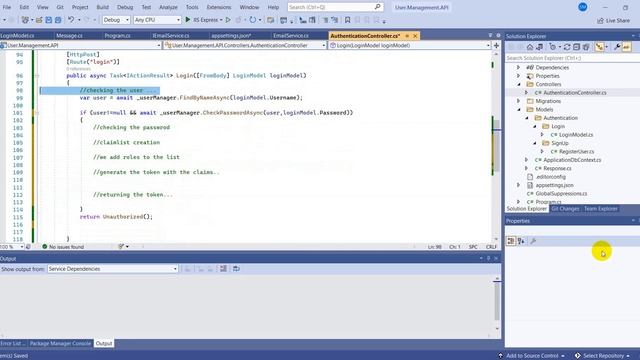Viewport: 640px width, 360px height.
Task: Save the current file using the Save icon
Action: pyautogui.click(x=49, y=20)
